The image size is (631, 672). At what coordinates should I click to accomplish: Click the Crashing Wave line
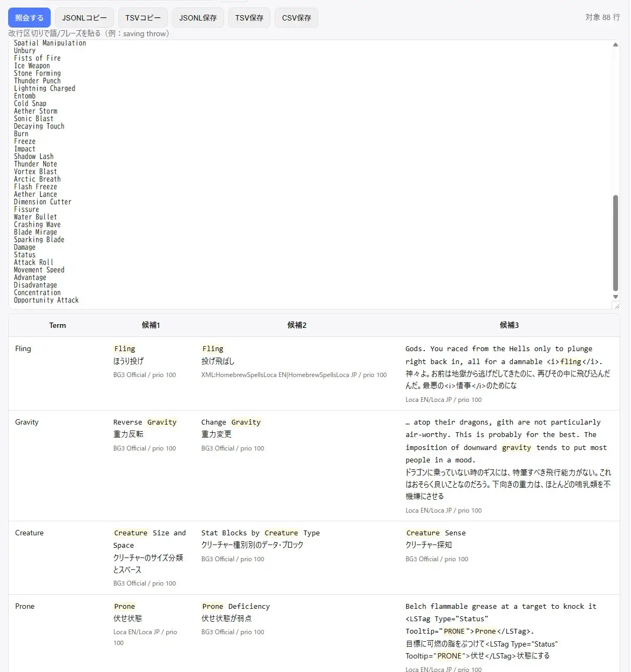point(37,224)
